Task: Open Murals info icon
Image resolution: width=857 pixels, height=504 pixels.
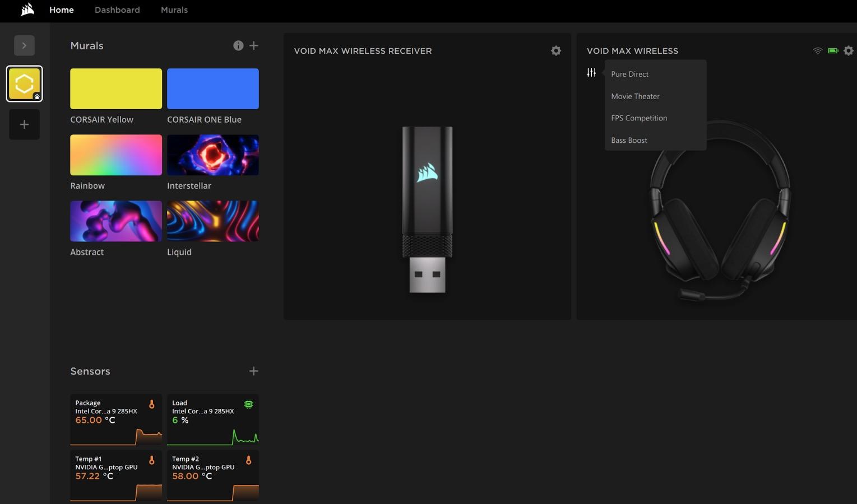Action: click(238, 46)
